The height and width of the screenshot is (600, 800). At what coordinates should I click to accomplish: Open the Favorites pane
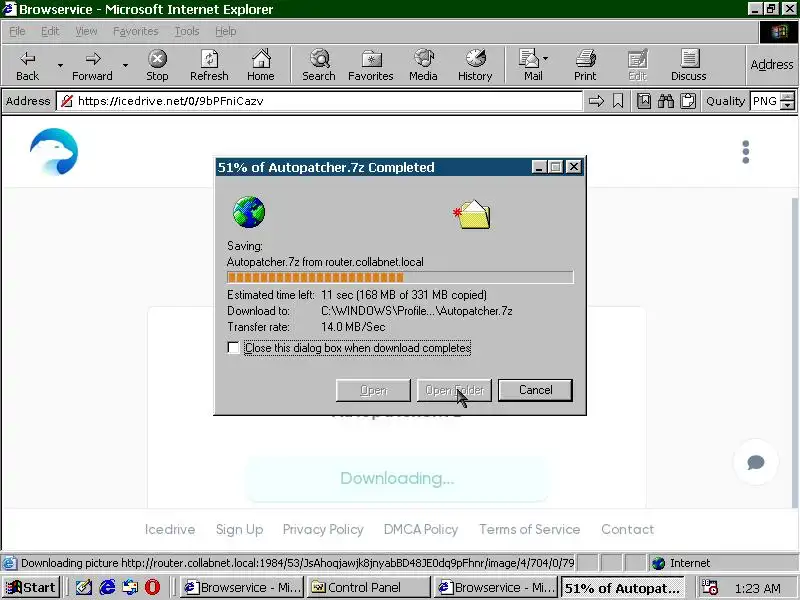click(x=371, y=65)
